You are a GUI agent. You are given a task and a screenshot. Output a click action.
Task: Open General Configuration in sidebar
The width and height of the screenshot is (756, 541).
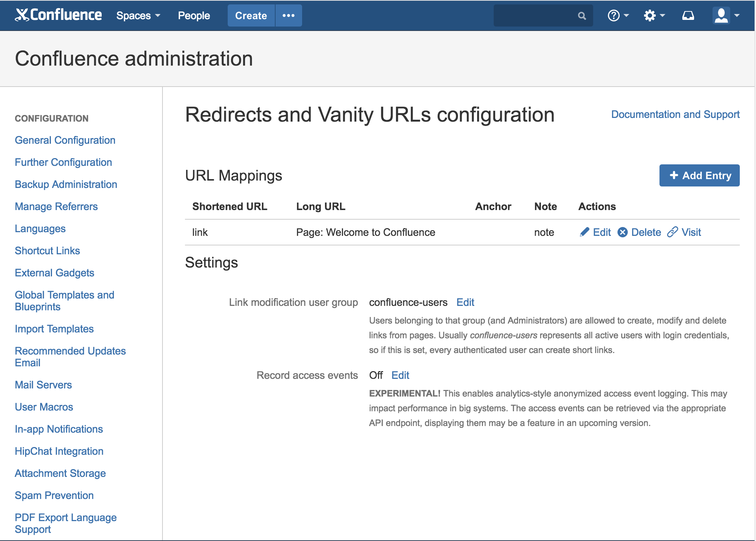65,140
